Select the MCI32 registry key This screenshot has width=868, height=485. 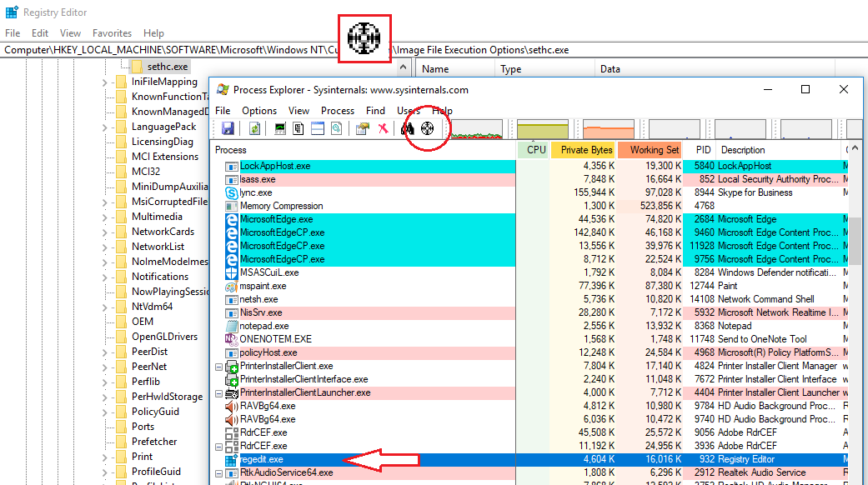tap(146, 172)
